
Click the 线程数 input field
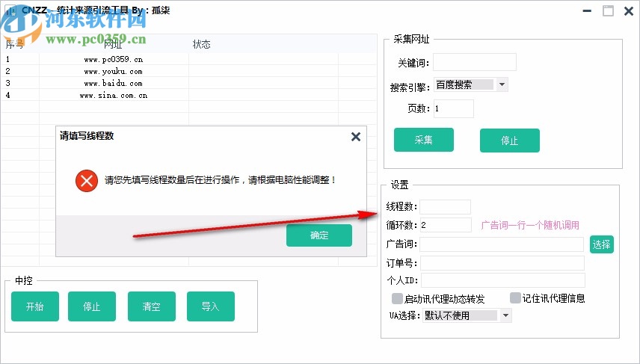click(446, 207)
